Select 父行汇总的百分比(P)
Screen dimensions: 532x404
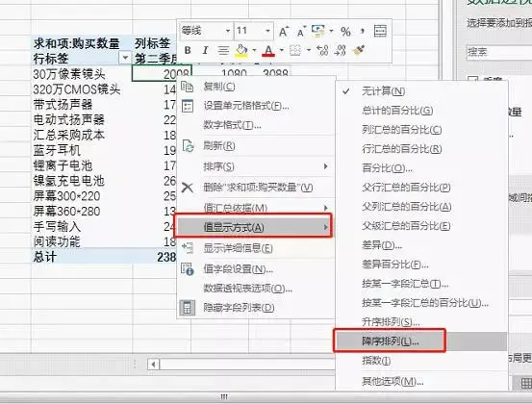tap(421, 188)
